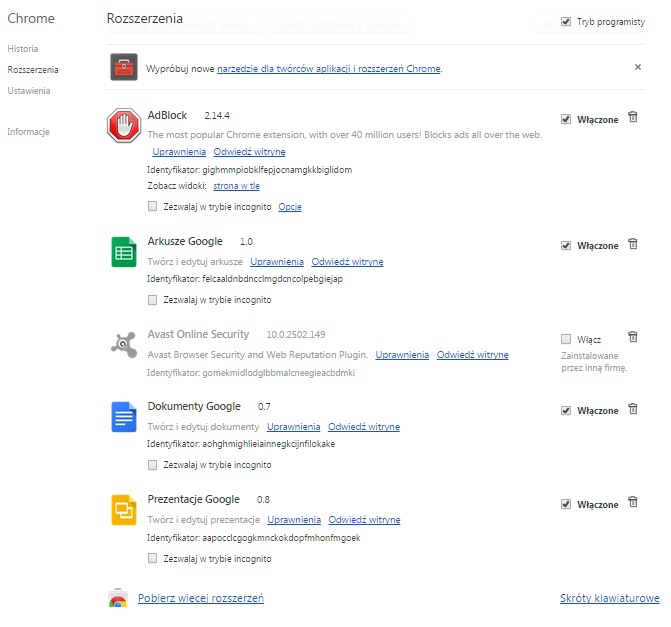Open Ustawienia in the sidebar
The image size is (671, 627).
(x=29, y=91)
